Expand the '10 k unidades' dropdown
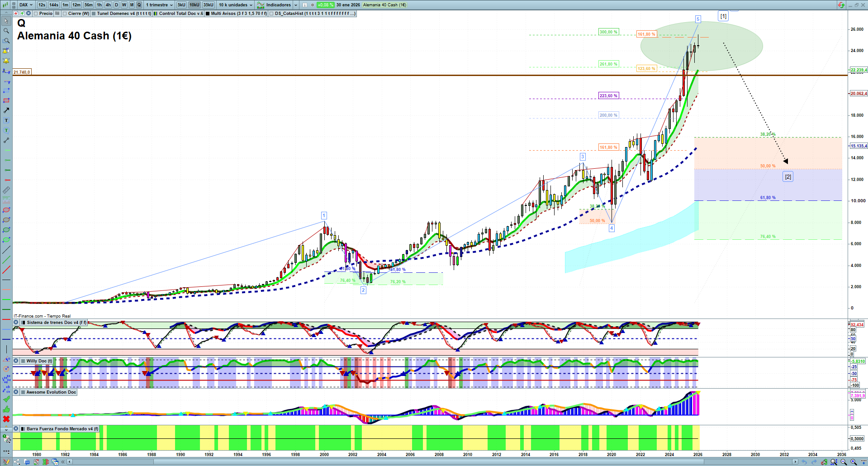Screen dimensions: 868x466 [x=236, y=5]
